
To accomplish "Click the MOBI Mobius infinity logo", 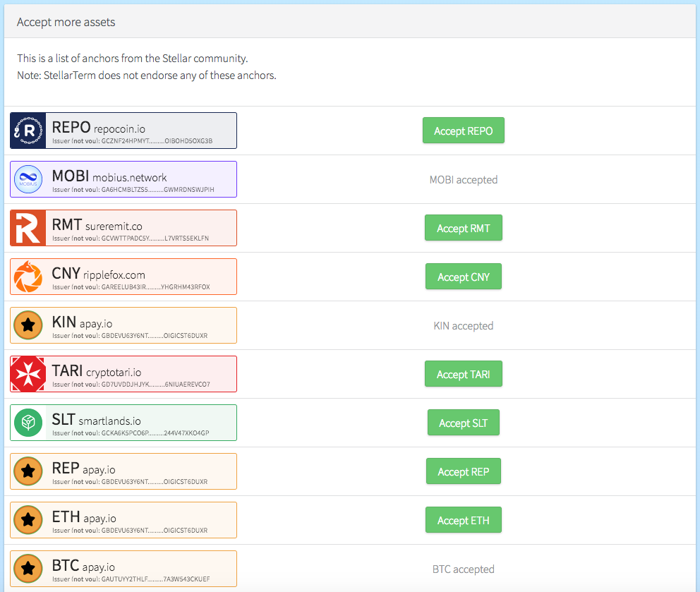I will pyautogui.click(x=28, y=179).
